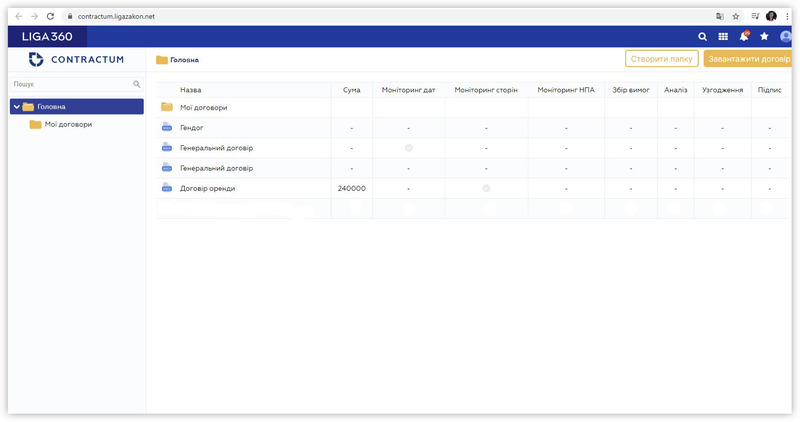Screen dimensions: 800x422
Task: Open the user profile avatar in header
Action: point(786,36)
